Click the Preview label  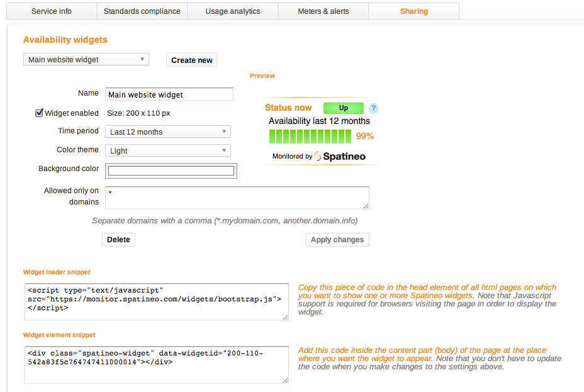pos(262,76)
